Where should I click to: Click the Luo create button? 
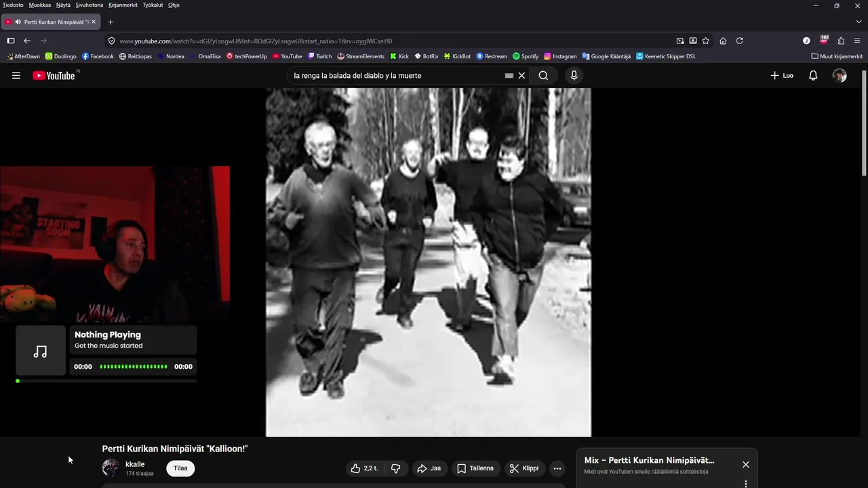[782, 75]
